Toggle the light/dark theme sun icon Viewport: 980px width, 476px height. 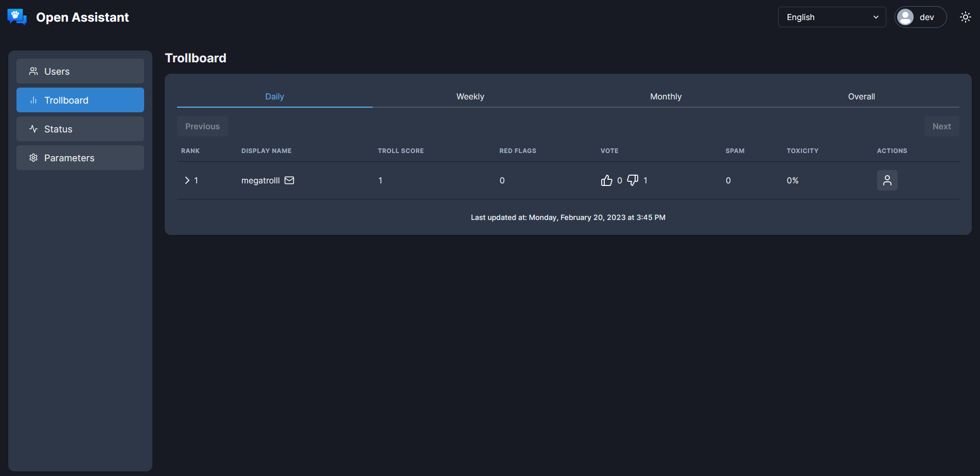966,17
